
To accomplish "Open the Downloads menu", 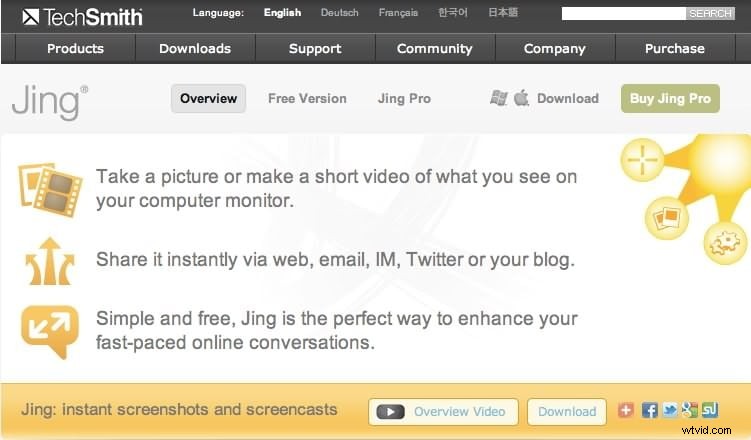I will (195, 48).
